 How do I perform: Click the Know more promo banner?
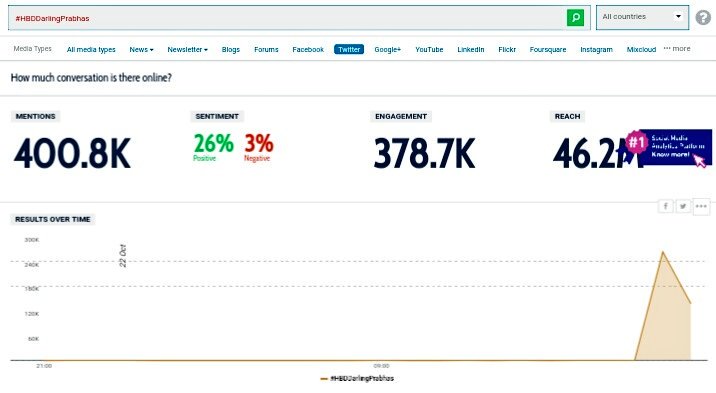(x=670, y=147)
